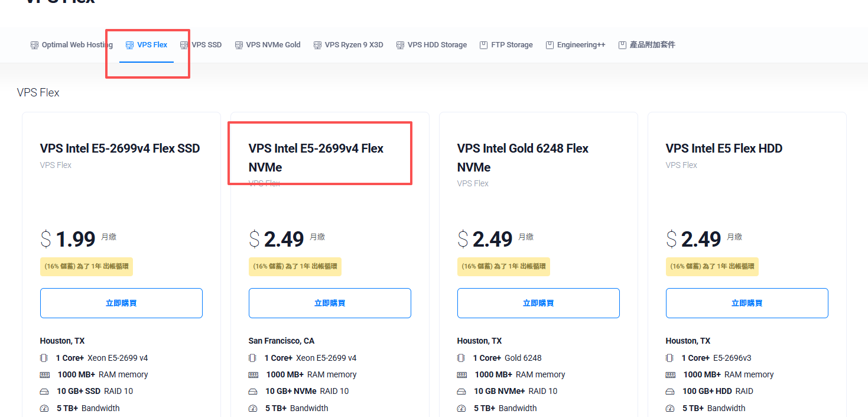Open the Optimal Web Hosting tab
The width and height of the screenshot is (868, 417).
click(x=71, y=44)
